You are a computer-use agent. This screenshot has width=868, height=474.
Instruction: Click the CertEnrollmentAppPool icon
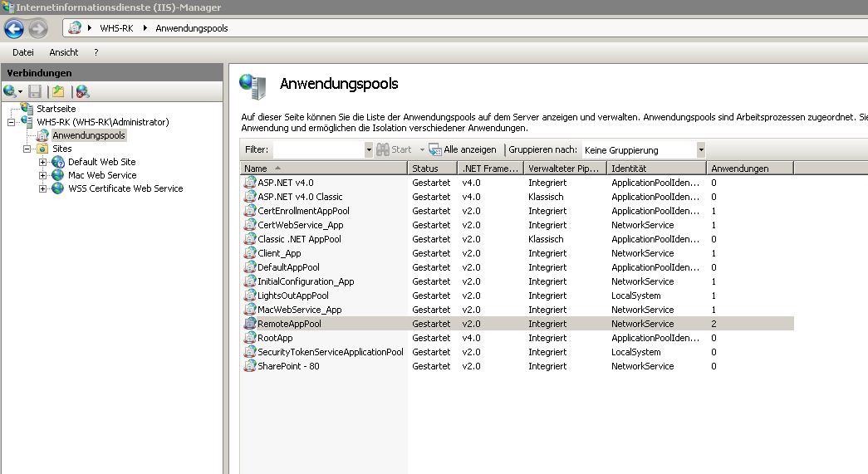point(250,211)
